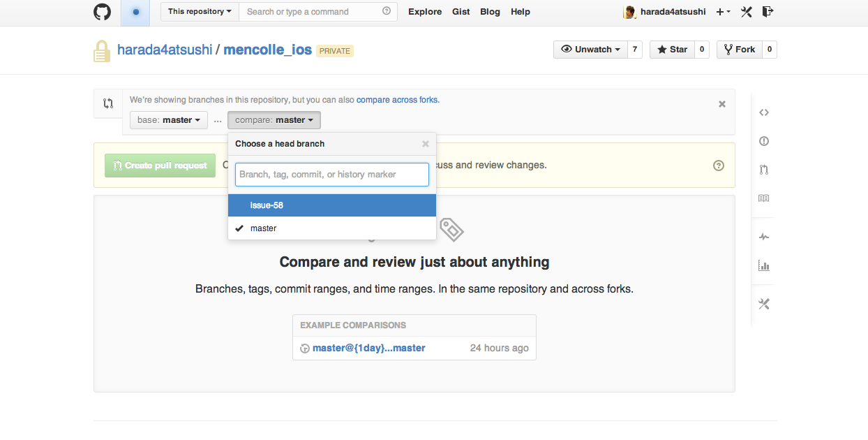This screenshot has height=440, width=868.
Task: Click the private repository lock icon
Action: click(101, 50)
